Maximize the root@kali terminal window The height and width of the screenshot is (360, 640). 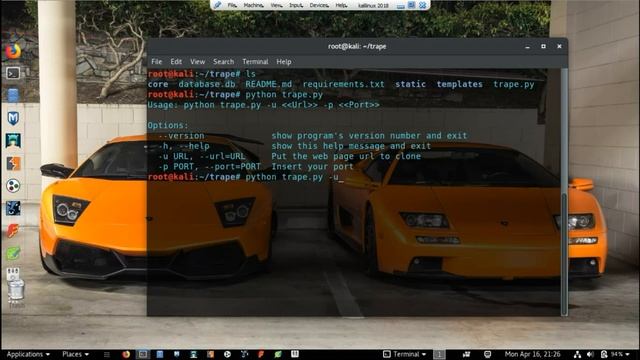click(543, 47)
